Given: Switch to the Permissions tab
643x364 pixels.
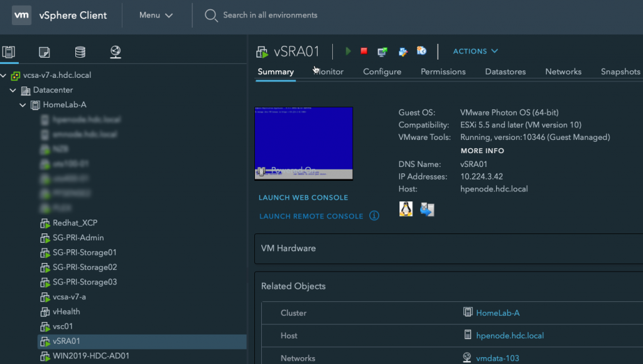Looking at the screenshot, I should [443, 72].
